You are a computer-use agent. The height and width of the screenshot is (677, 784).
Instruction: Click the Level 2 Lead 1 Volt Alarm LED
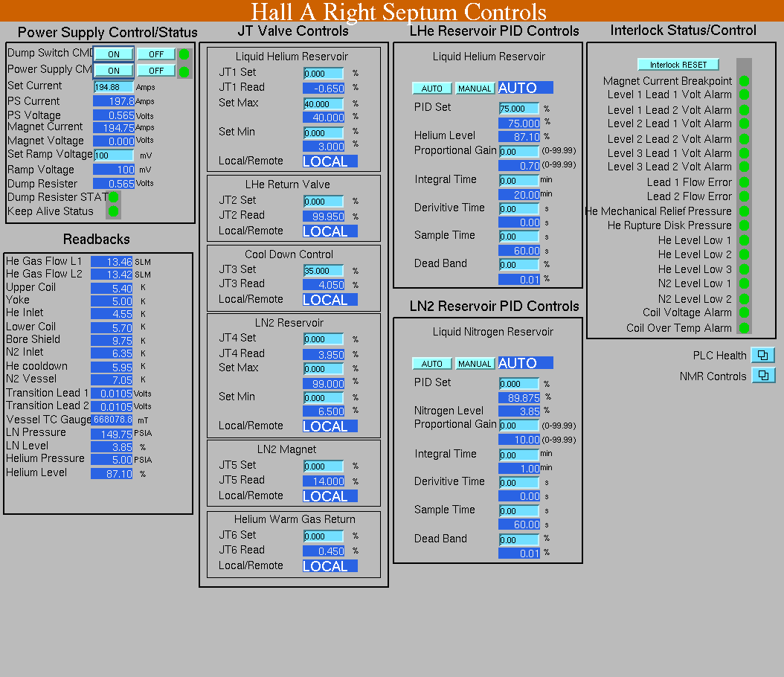click(744, 123)
